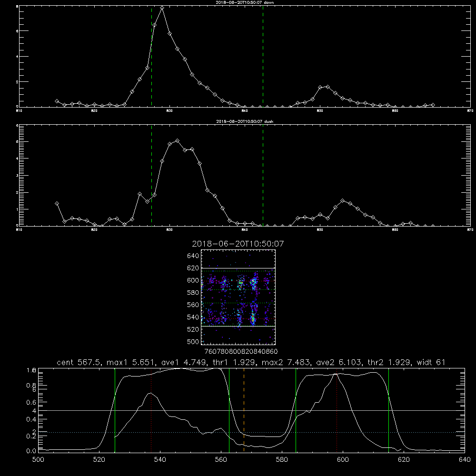Click the orange dashed center line
The height and width of the screenshot is (476, 476).
click(244, 410)
